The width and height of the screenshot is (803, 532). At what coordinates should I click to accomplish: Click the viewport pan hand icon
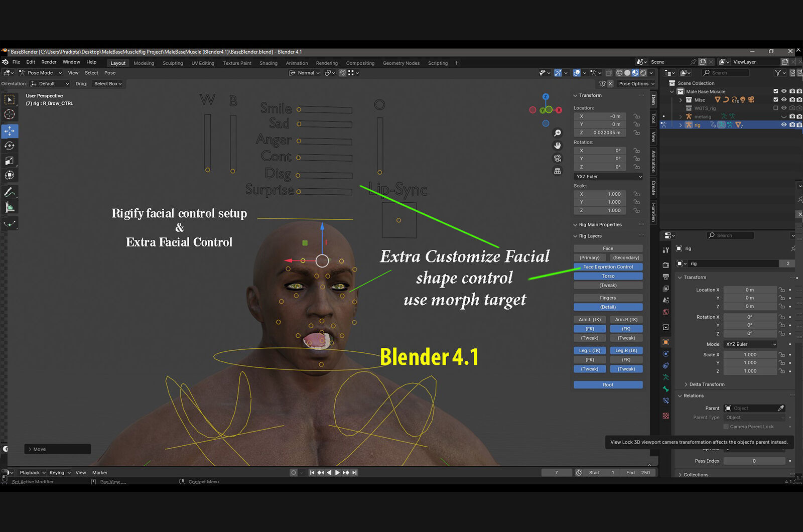[557, 146]
